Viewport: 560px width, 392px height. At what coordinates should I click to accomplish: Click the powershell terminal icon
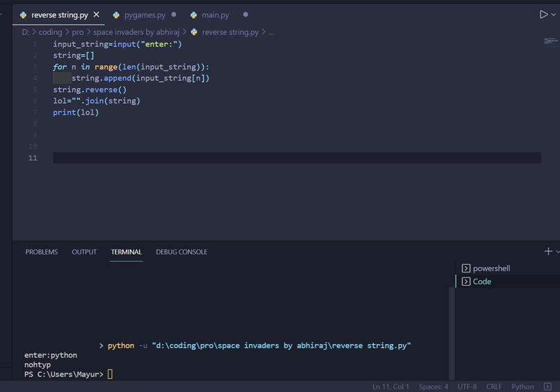click(466, 268)
